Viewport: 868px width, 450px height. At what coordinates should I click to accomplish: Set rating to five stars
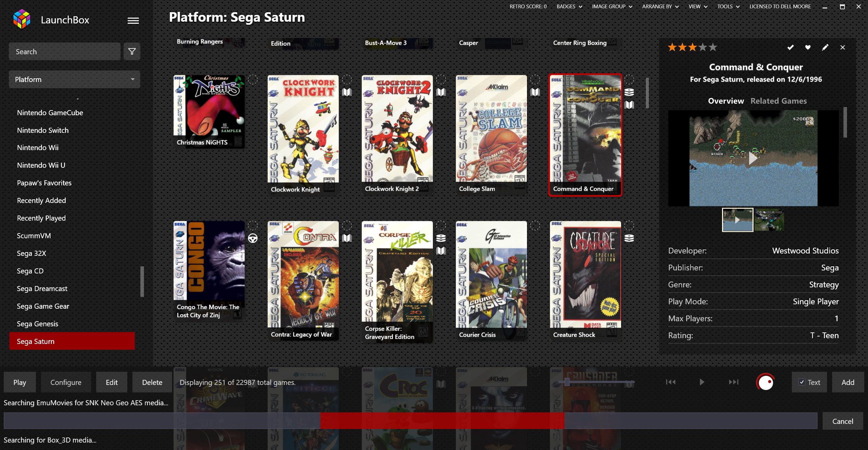click(713, 47)
